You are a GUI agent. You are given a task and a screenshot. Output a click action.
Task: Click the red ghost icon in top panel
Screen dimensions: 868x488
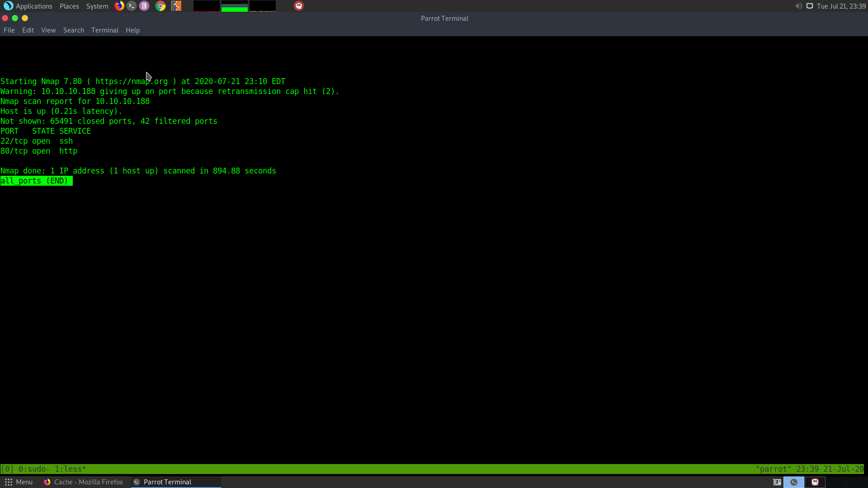pos(299,6)
